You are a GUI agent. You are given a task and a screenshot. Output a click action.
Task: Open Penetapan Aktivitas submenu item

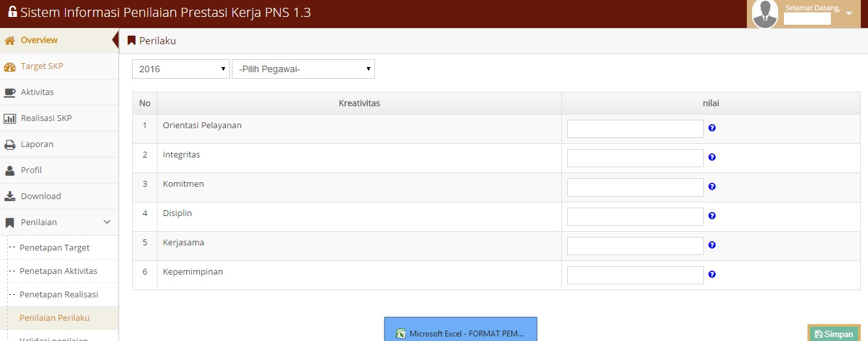point(59,271)
